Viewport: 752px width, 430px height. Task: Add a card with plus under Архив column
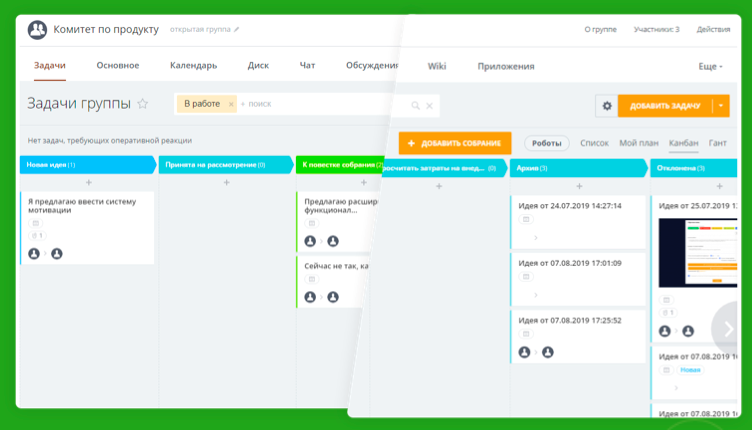point(579,186)
